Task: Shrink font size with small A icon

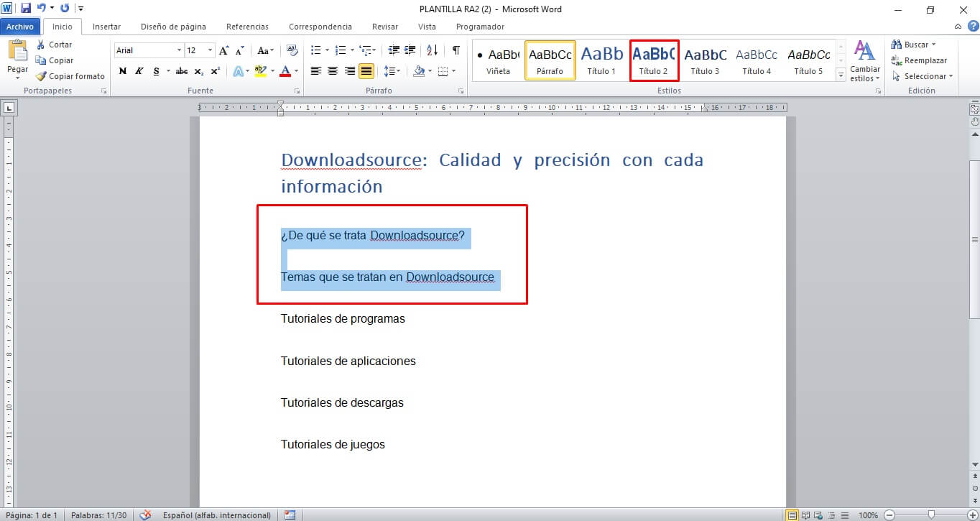Action: 240,51
